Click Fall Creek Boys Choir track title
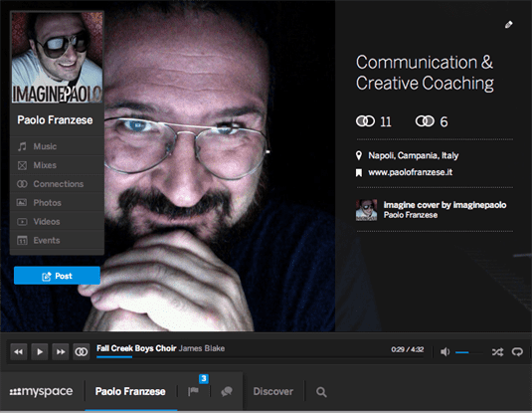The width and height of the screenshot is (532, 413). click(x=136, y=348)
